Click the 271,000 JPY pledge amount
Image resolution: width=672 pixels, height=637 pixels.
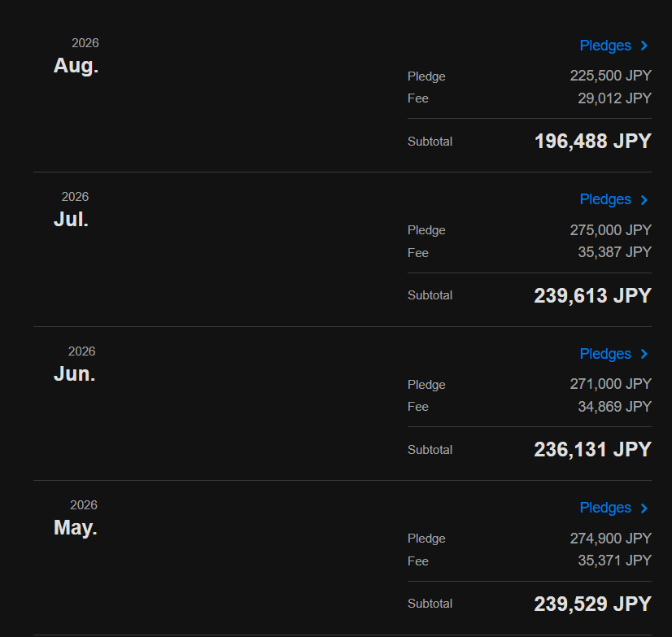[610, 384]
